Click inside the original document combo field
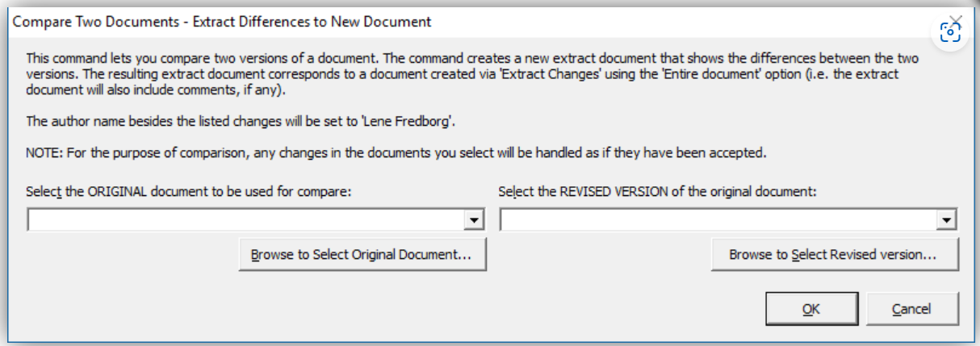Viewport: 980px width, 346px height. [x=248, y=221]
